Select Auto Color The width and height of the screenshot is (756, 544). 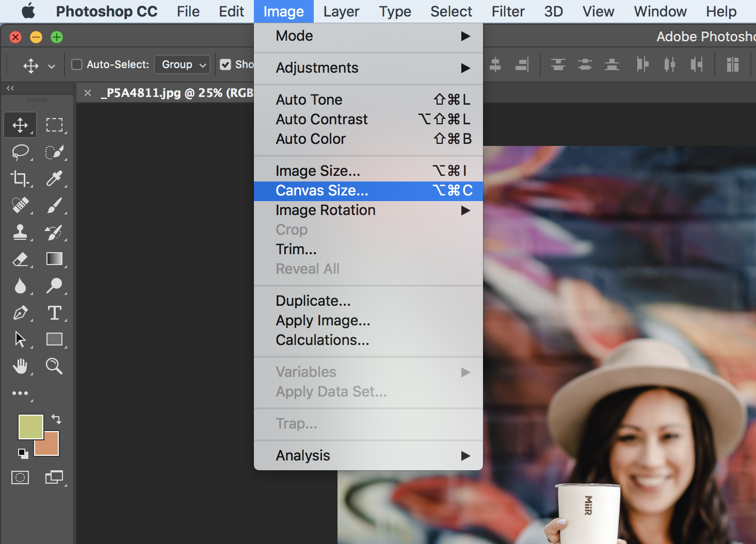368,139
